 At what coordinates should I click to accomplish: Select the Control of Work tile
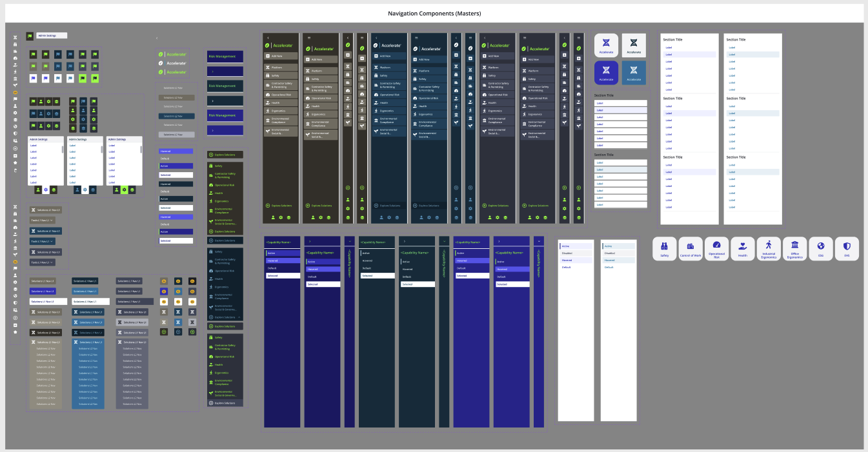691,249
